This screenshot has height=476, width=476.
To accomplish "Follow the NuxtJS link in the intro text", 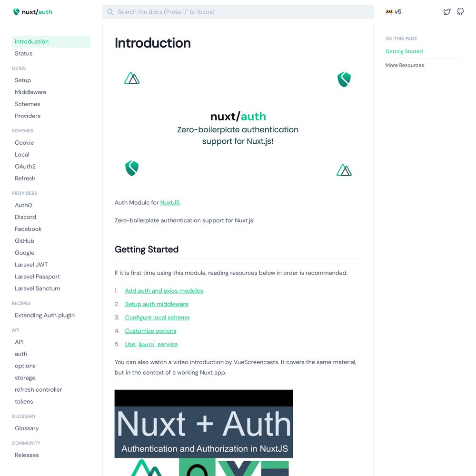I will point(170,202).
